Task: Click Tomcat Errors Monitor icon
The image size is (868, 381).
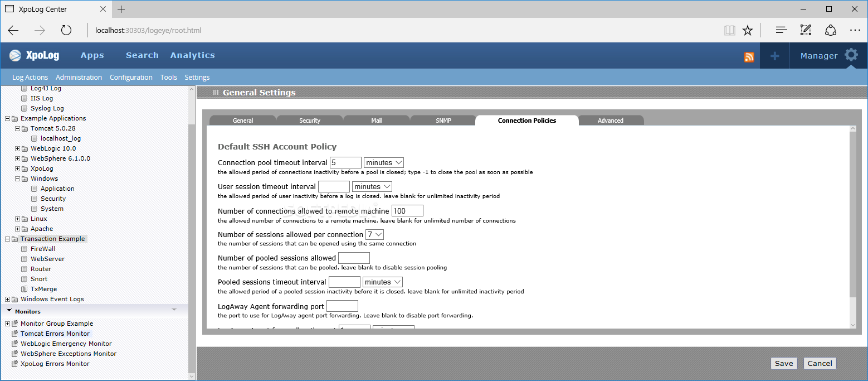Action: (14, 334)
